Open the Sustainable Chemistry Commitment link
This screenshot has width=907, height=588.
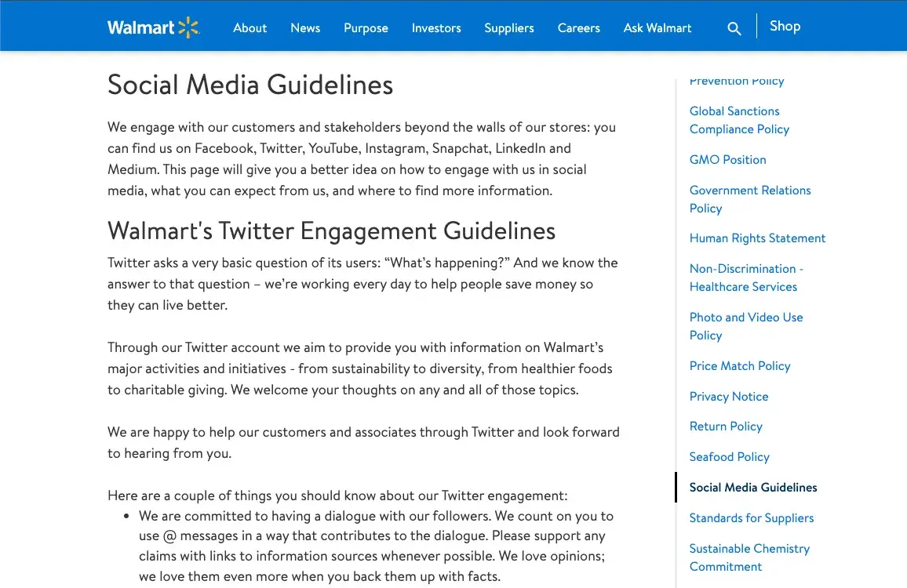click(x=749, y=557)
